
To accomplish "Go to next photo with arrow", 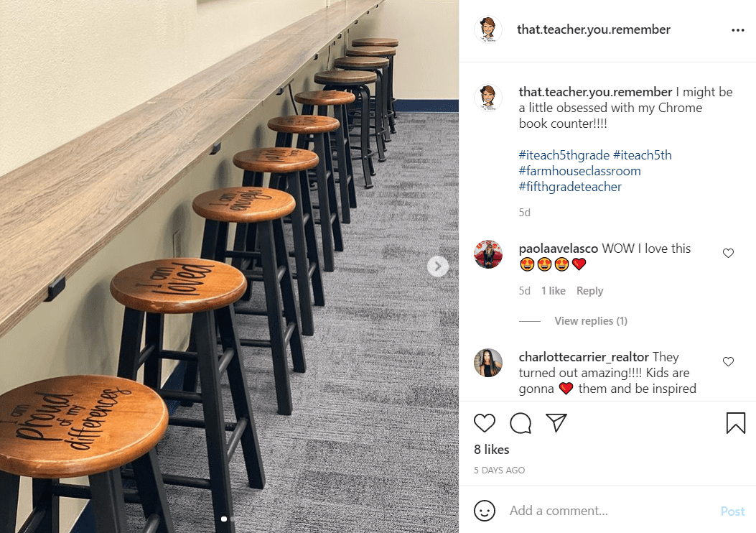I will 438,266.
